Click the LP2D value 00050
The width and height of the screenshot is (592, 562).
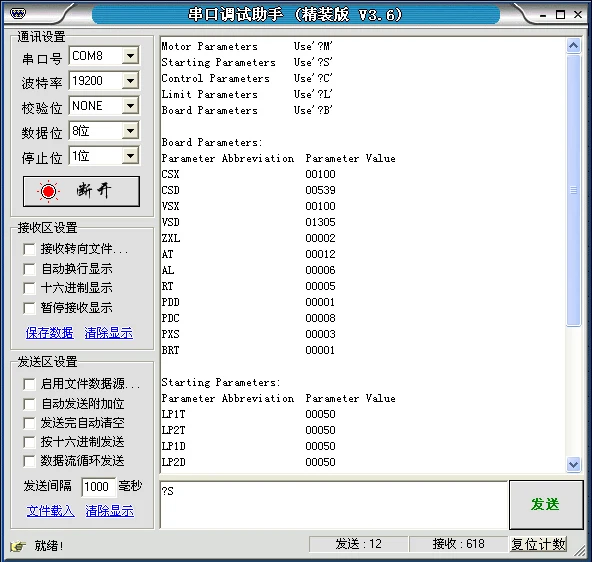point(320,462)
